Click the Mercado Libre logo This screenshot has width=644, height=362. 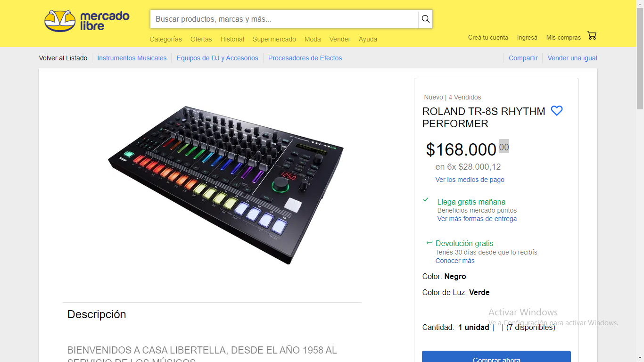pos(87,20)
